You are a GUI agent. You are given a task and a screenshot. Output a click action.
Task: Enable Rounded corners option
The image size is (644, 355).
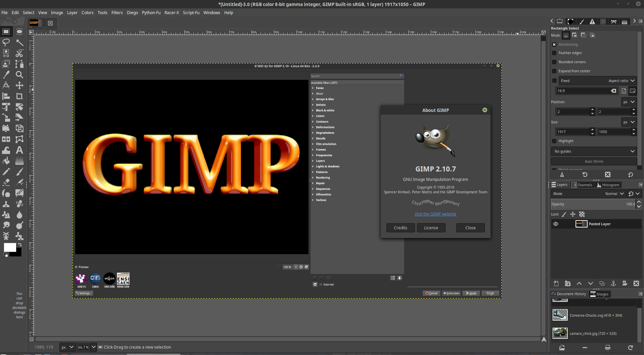click(x=554, y=62)
